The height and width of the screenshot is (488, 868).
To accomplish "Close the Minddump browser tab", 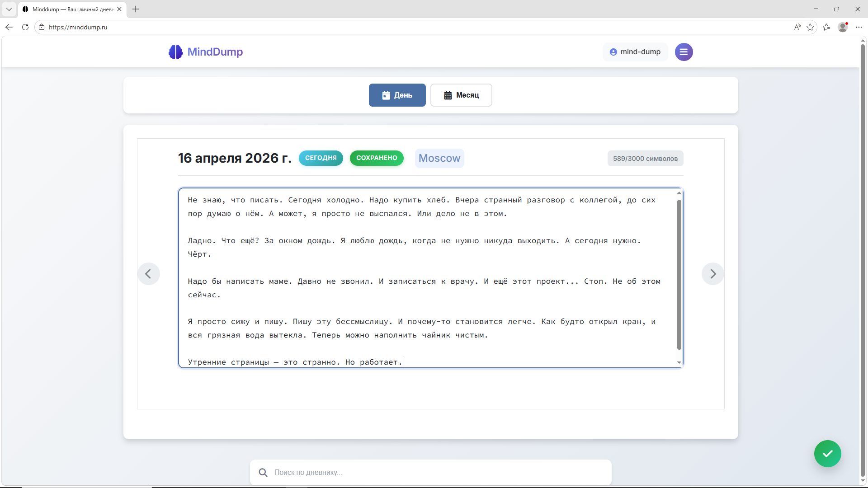I will click(119, 9).
